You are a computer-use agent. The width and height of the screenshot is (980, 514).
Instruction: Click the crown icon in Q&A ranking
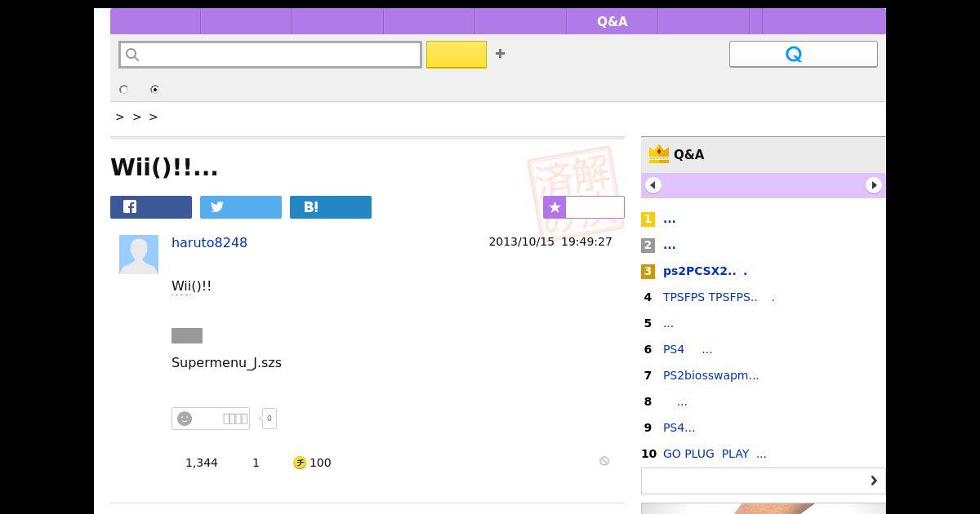(658, 153)
